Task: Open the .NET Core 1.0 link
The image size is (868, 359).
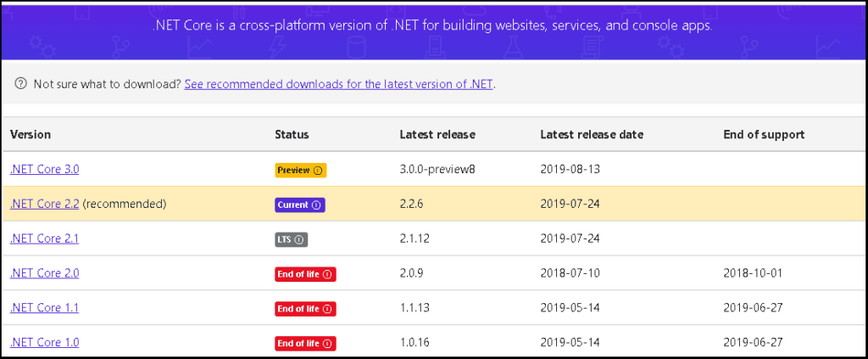Action: click(44, 342)
